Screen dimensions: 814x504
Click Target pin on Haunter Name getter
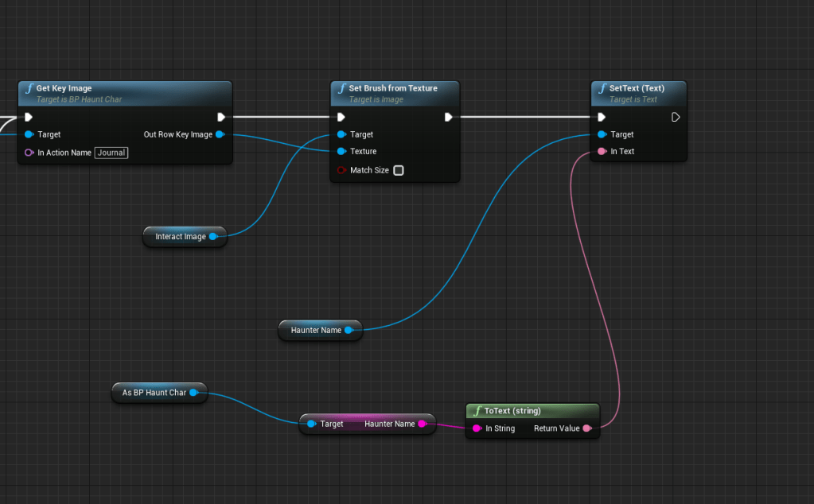click(311, 424)
